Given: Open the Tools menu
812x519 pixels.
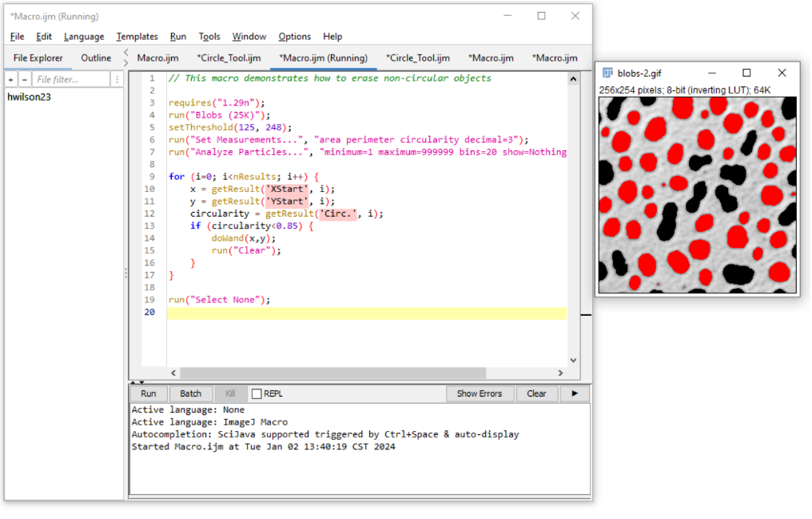Looking at the screenshot, I should click(x=209, y=37).
